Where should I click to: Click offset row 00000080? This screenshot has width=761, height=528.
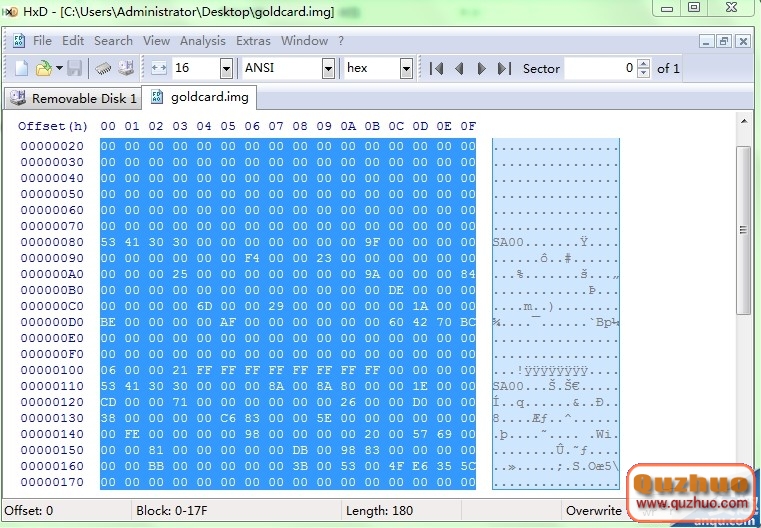(x=52, y=242)
